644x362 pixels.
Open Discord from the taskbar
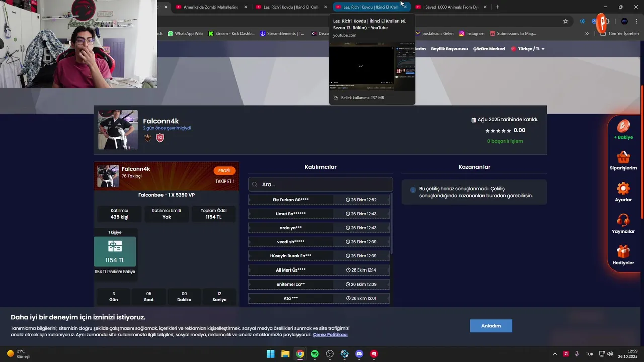pyautogui.click(x=359, y=354)
